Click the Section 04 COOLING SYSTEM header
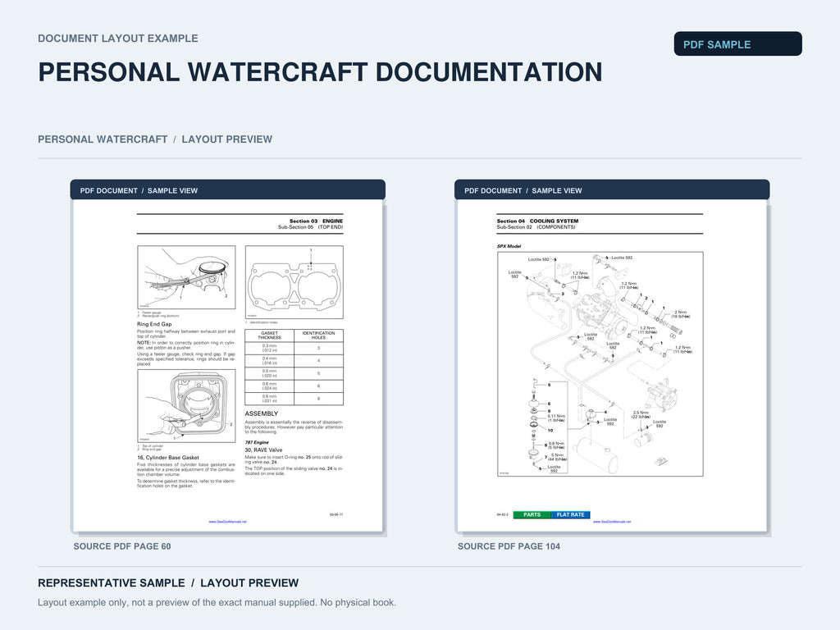 (537, 221)
